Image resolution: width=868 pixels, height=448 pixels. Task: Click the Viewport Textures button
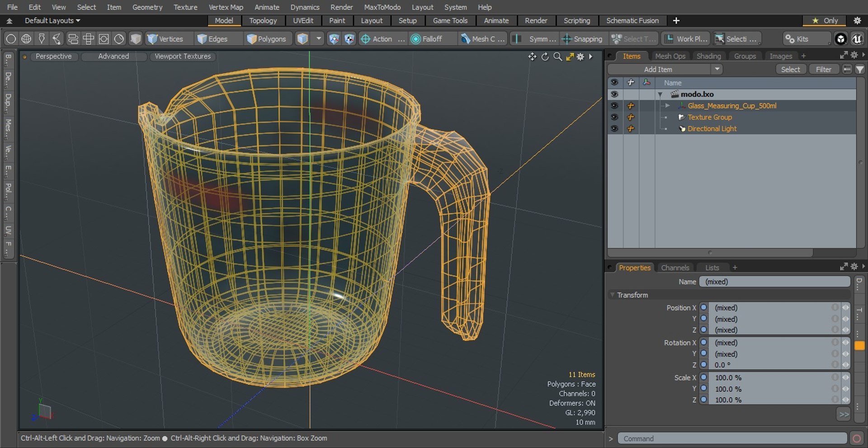pos(183,57)
